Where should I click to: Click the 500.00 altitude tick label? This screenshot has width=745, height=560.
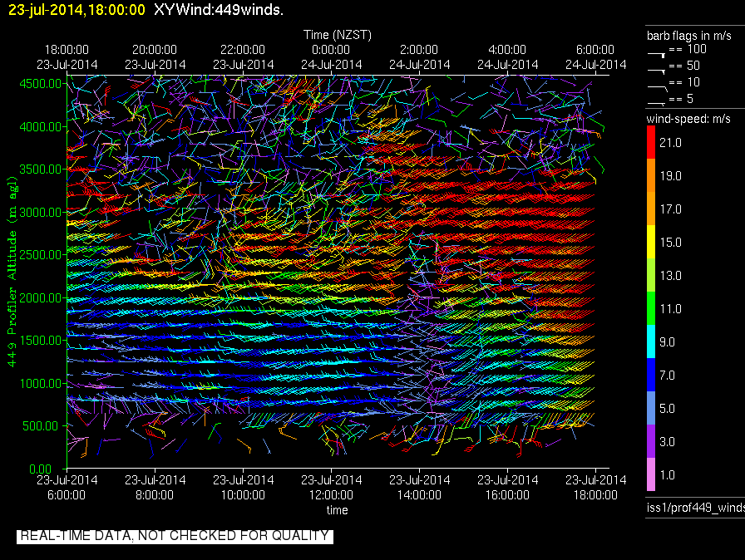[x=42, y=426]
